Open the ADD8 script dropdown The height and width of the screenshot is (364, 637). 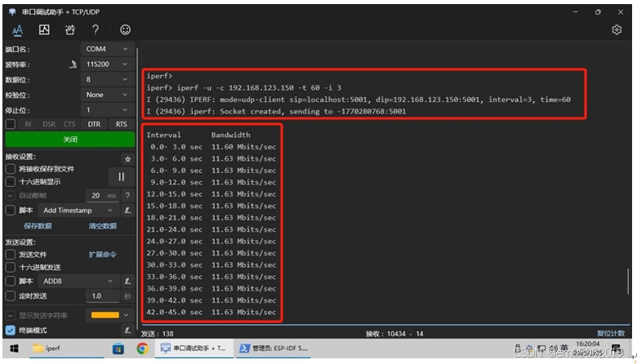click(78, 281)
